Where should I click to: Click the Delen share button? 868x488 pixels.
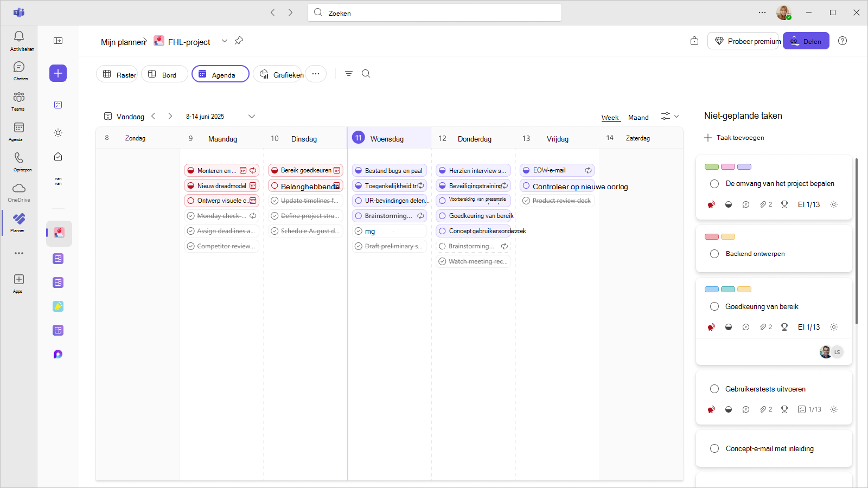click(x=806, y=41)
